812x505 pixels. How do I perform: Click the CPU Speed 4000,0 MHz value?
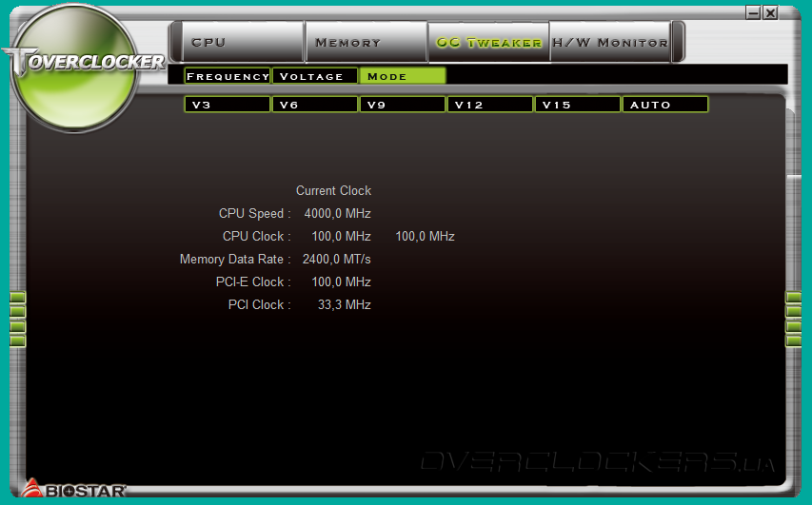pos(338,213)
